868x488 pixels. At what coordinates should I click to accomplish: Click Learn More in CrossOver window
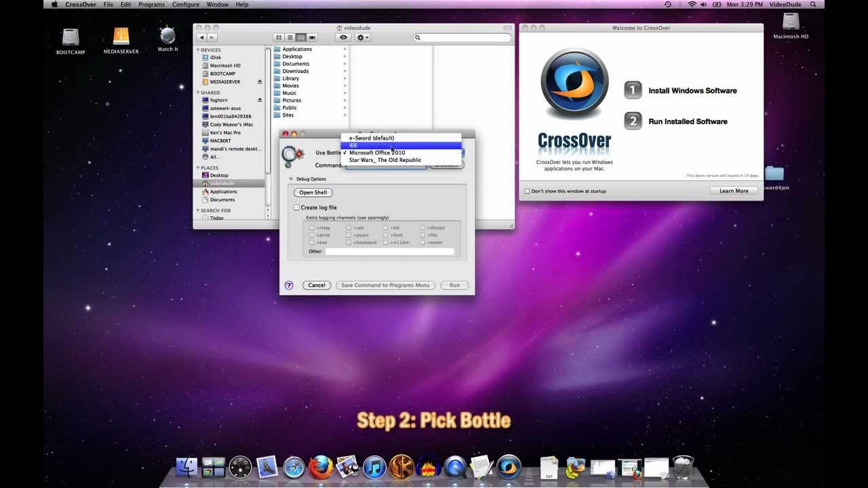point(734,191)
